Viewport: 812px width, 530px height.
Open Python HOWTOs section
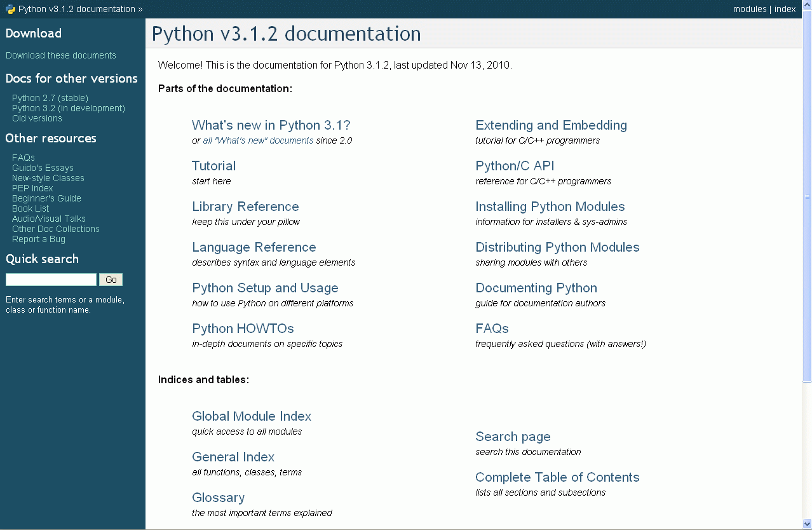coord(243,329)
